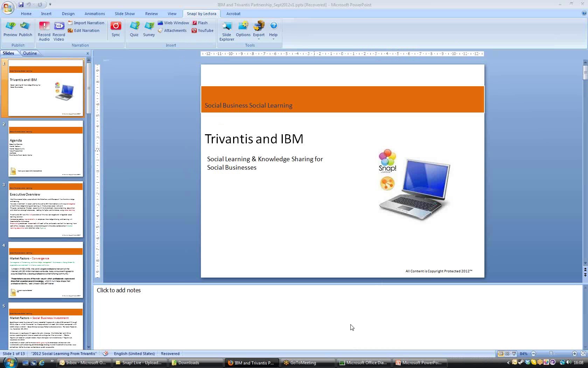The height and width of the screenshot is (368, 588).
Task: Click the Recovered status indicator
Action: 170,354
